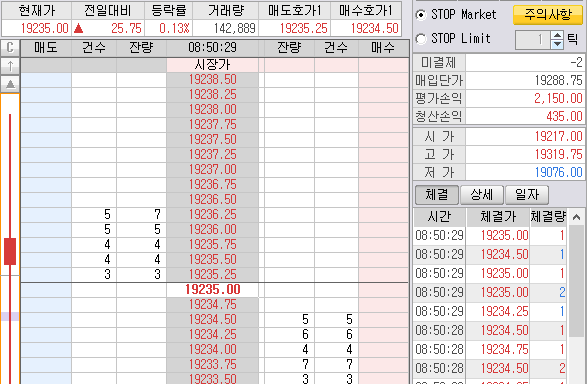This screenshot has height=384, width=587.
Task: Click the trade list scrollbar thumb
Action: click(x=576, y=281)
